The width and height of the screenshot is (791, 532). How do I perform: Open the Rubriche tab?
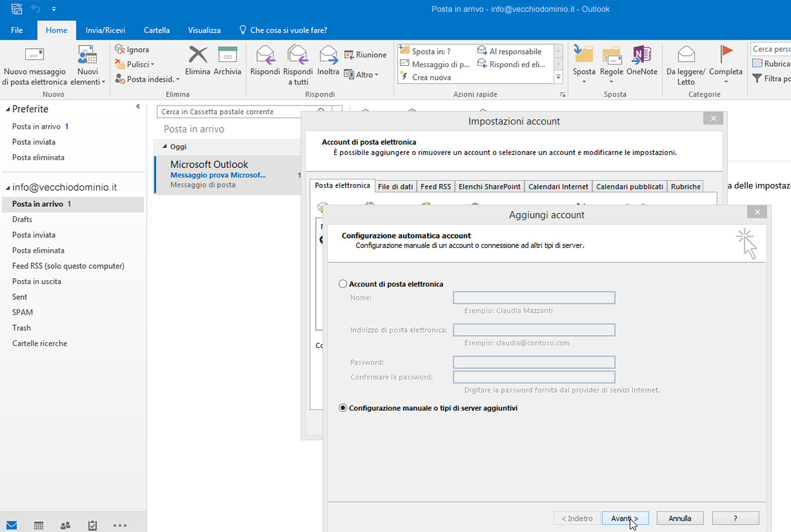click(x=686, y=187)
